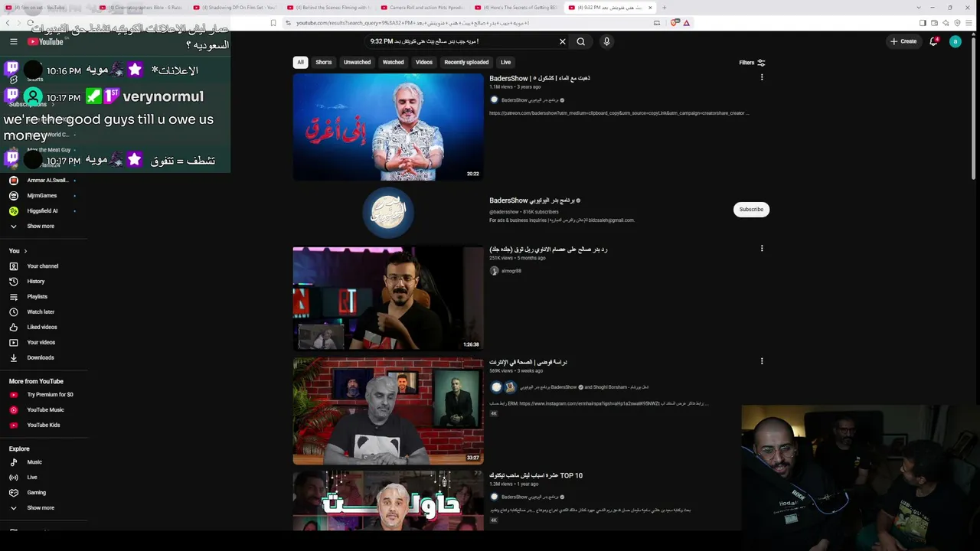
Task: Open the MjrmGames subscription channel
Action: [44, 196]
